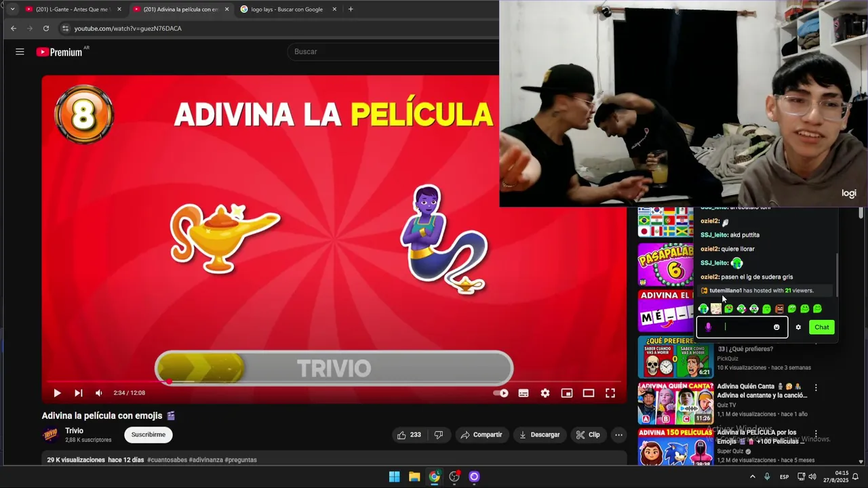Click the Compartir button
This screenshot has width=868, height=488.
pos(481,434)
